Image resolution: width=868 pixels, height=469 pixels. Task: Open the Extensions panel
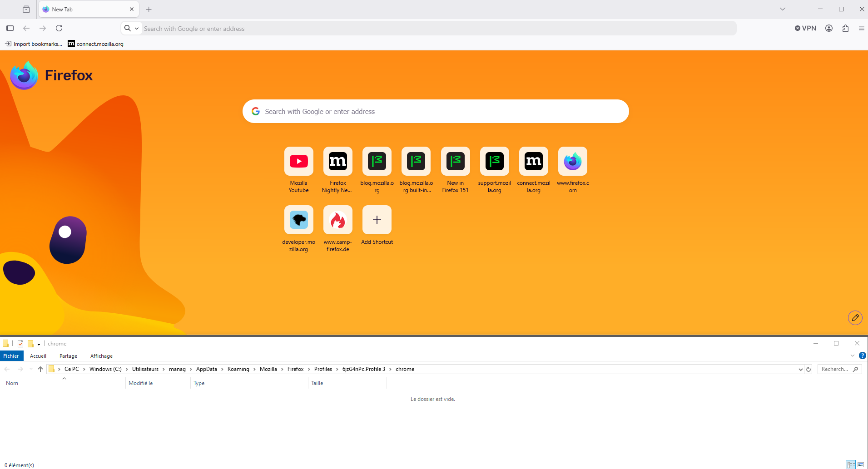pos(845,28)
